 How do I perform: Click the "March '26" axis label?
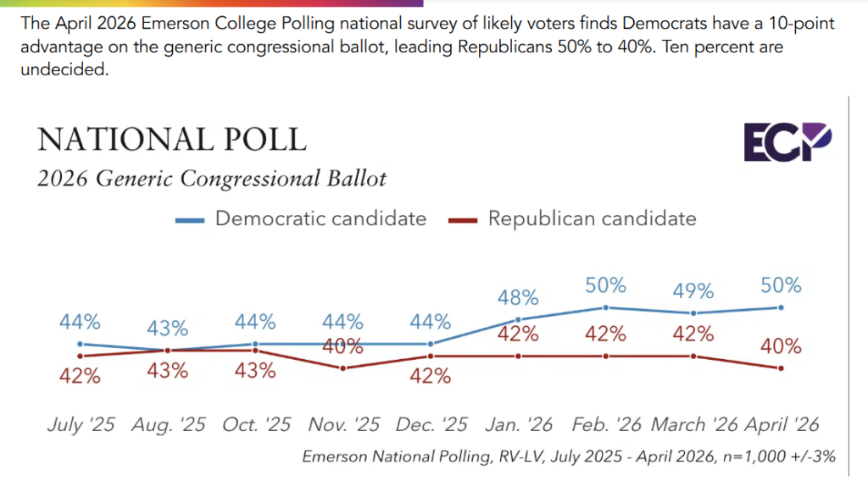coord(693,424)
